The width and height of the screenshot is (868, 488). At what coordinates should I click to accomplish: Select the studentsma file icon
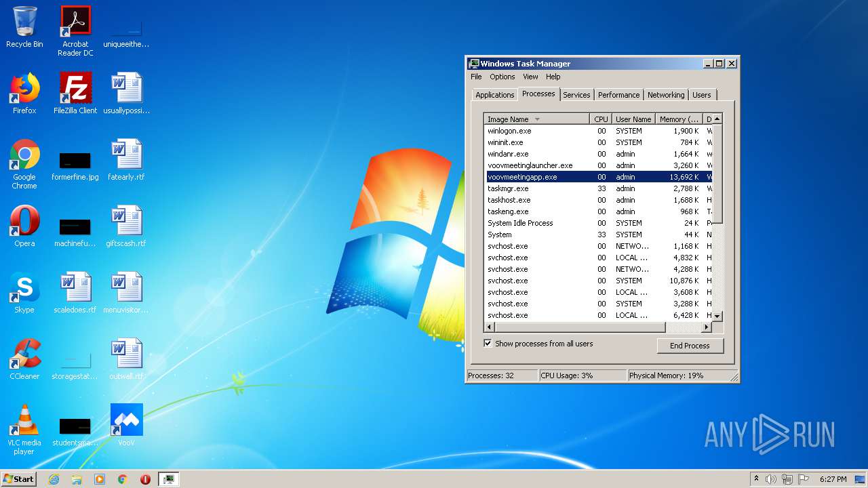click(75, 430)
